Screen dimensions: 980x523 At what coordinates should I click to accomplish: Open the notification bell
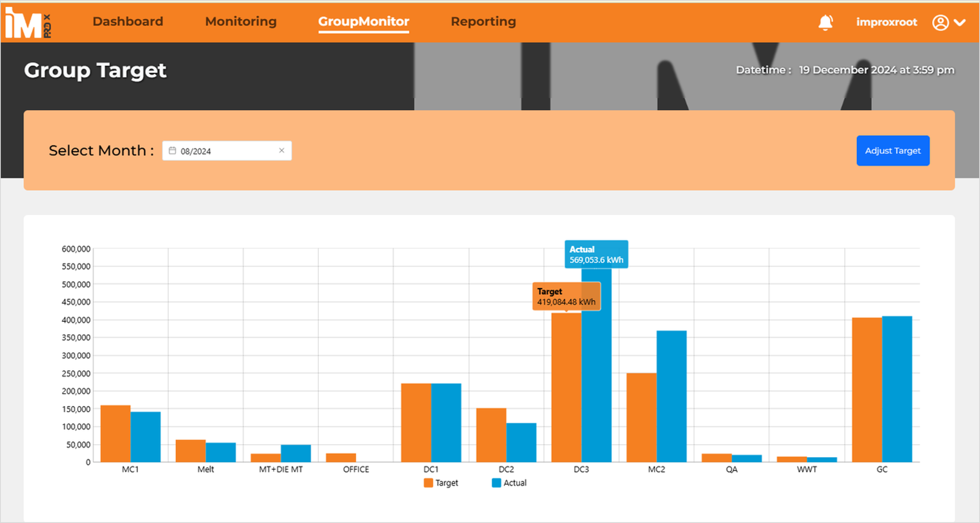[x=825, y=22]
